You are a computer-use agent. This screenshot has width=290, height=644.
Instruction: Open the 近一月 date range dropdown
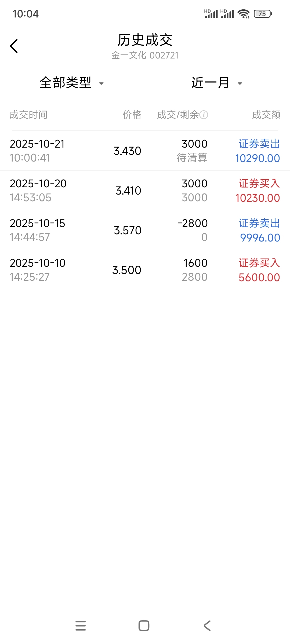click(x=210, y=83)
